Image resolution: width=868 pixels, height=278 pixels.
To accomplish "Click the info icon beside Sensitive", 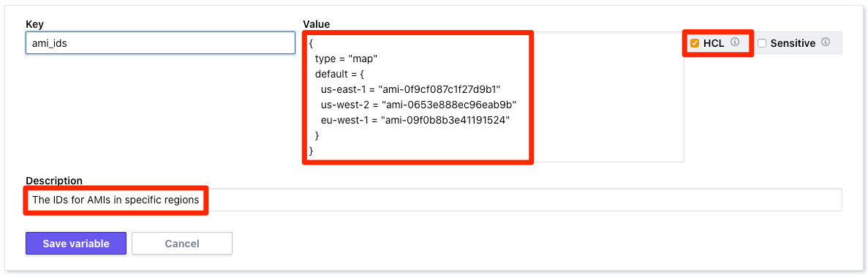I will pyautogui.click(x=826, y=42).
